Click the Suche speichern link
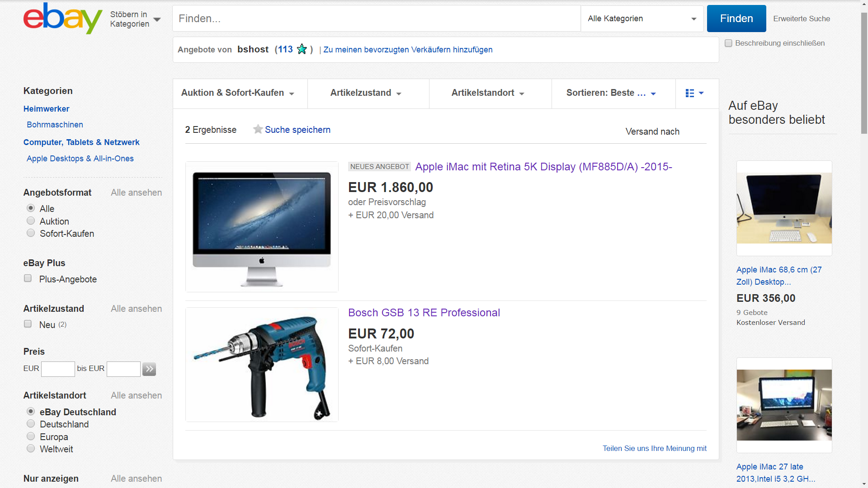This screenshot has height=488, width=868. (x=297, y=130)
